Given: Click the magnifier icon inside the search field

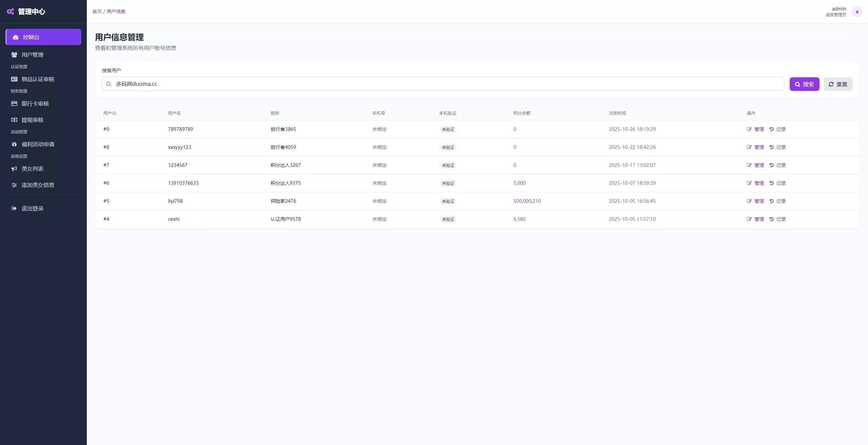Looking at the screenshot, I should coord(108,84).
